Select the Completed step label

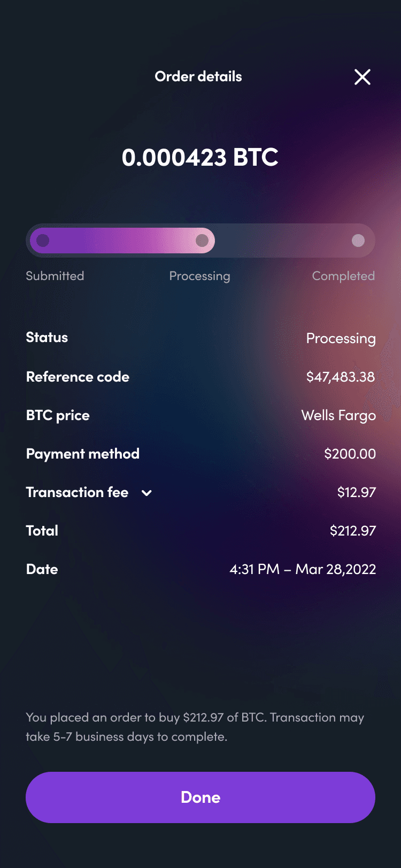click(x=343, y=276)
